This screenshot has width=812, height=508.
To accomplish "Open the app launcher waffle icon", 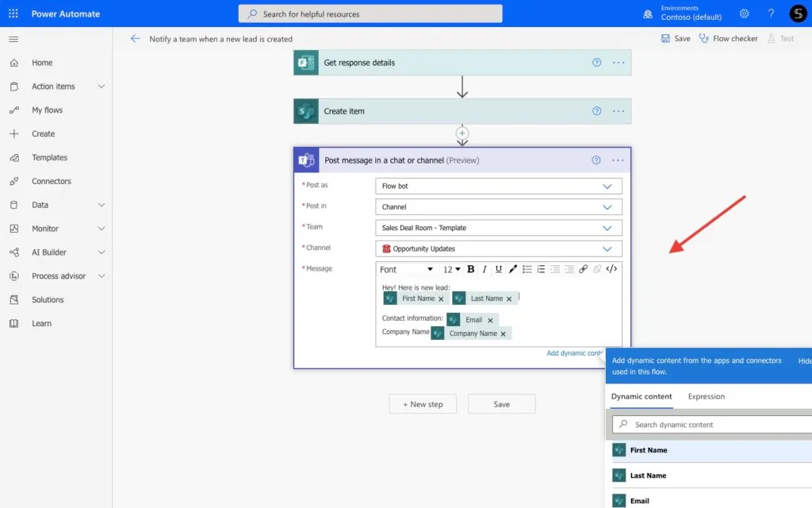I will click(x=13, y=13).
